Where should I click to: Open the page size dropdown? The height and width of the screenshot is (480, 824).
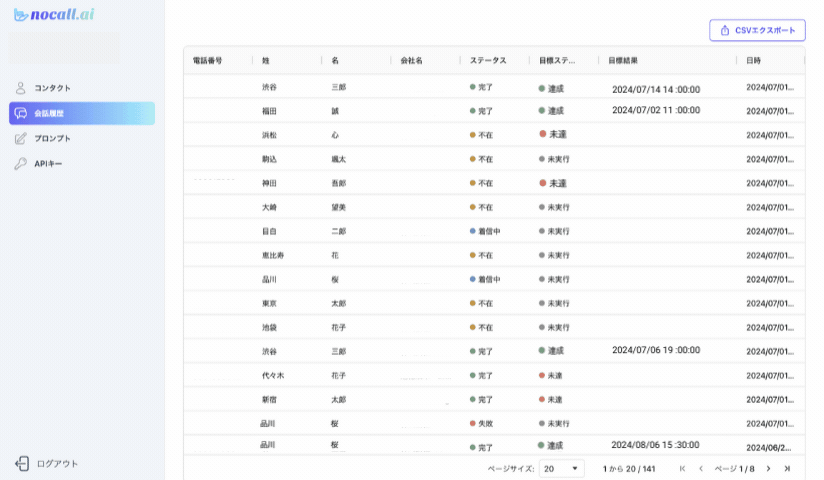562,468
